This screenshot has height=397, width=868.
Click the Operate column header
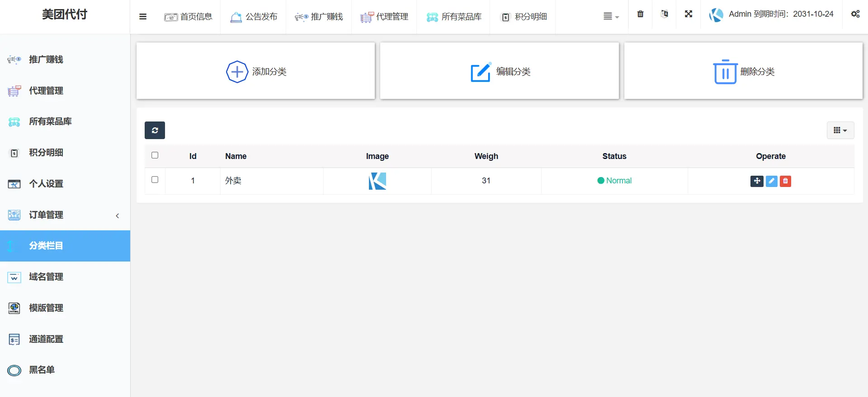(x=771, y=156)
